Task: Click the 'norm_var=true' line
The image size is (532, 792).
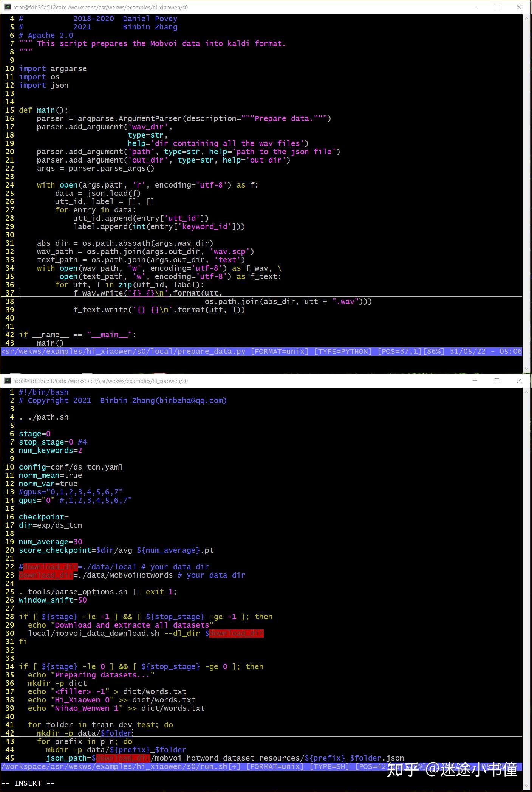Action: click(48, 484)
